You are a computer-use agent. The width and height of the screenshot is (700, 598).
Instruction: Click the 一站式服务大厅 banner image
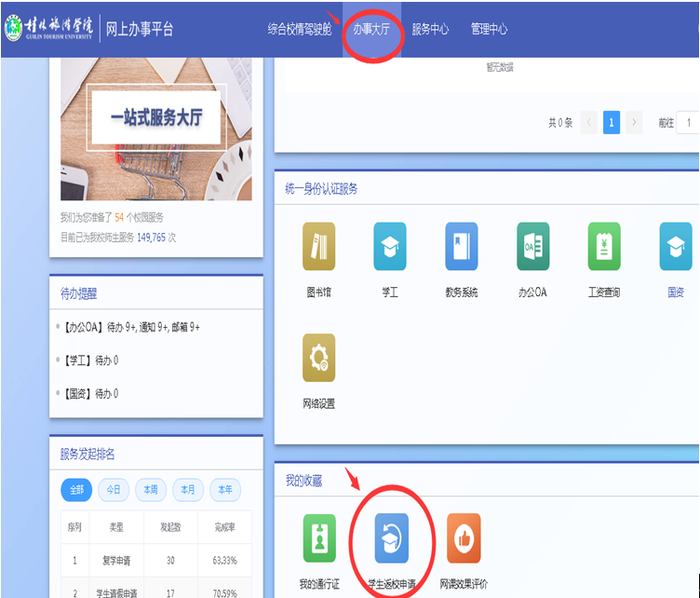pos(156,129)
